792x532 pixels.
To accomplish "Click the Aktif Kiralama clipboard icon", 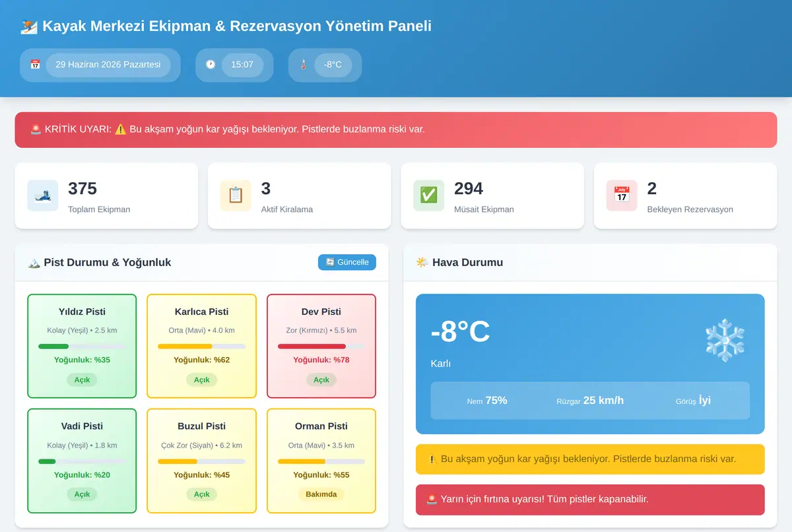I will point(236,195).
